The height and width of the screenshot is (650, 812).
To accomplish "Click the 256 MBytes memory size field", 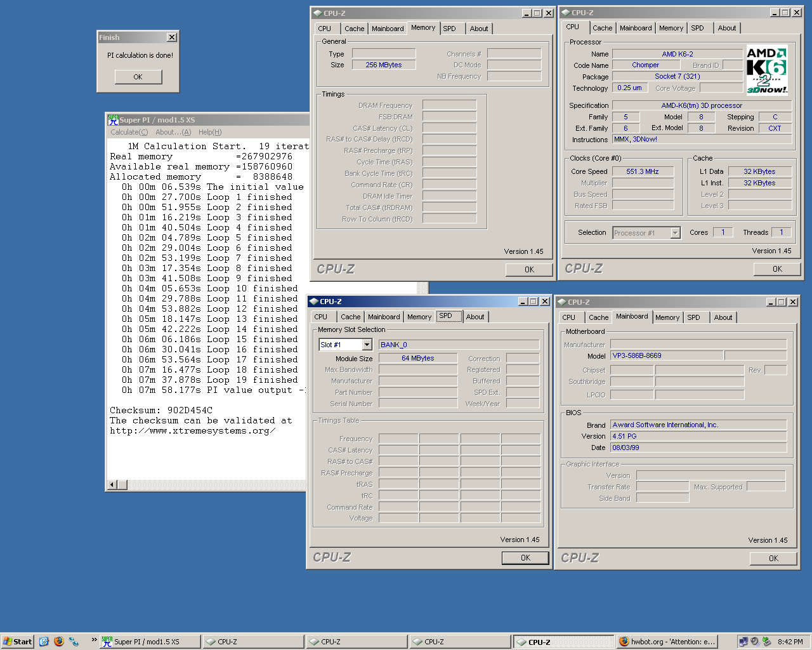I will coord(384,65).
